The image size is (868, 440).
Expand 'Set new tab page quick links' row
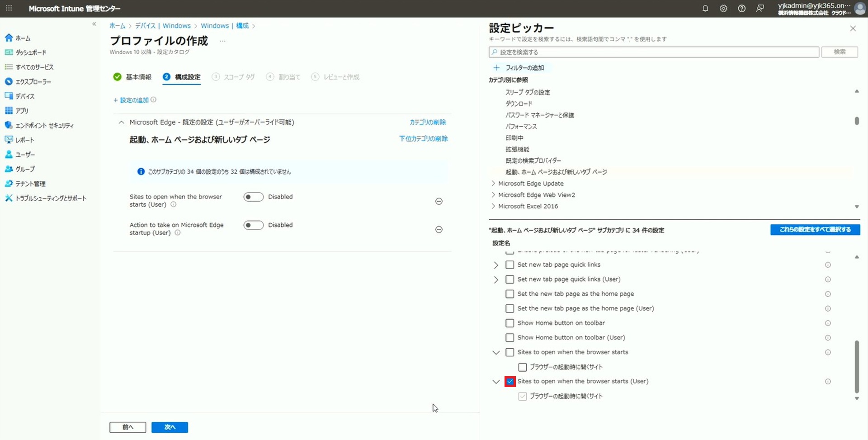click(496, 265)
